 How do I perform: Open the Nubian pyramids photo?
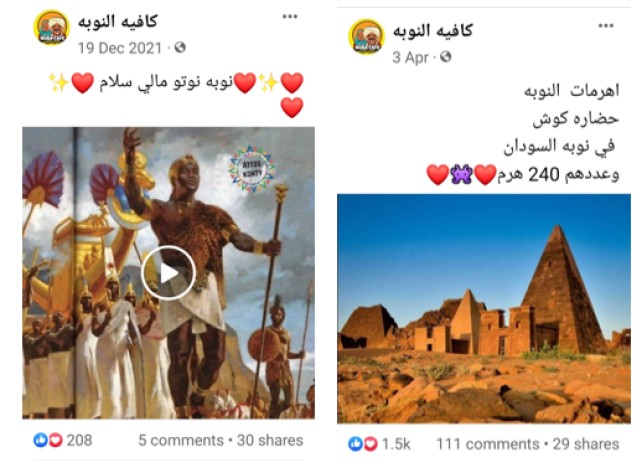484,308
